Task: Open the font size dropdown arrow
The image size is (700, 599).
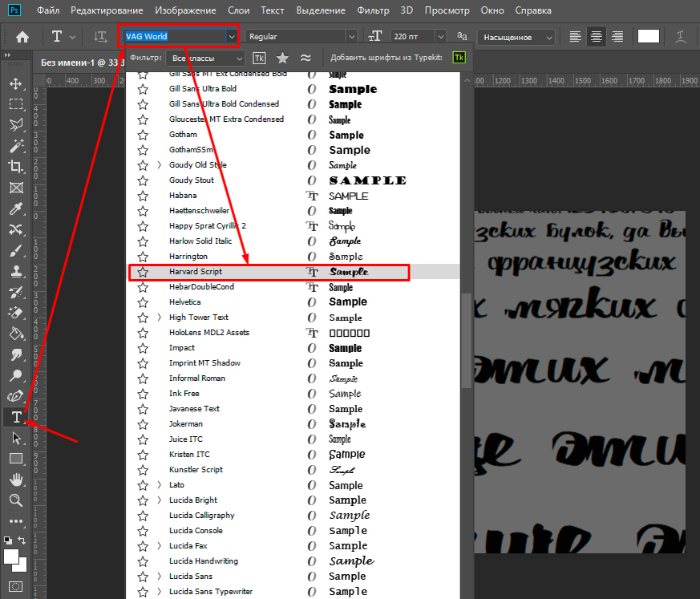Action: tap(441, 37)
